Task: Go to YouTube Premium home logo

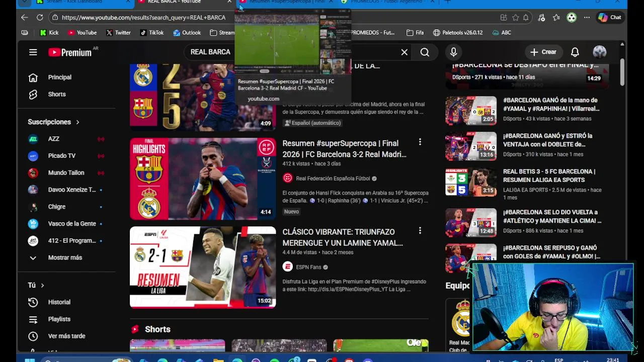Action: tap(70, 52)
